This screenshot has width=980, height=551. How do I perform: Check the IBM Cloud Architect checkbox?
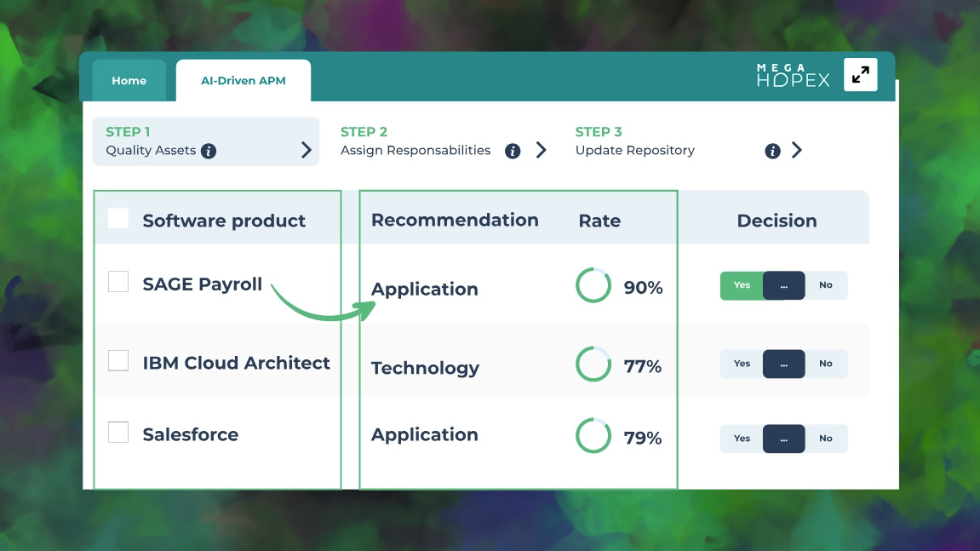118,360
